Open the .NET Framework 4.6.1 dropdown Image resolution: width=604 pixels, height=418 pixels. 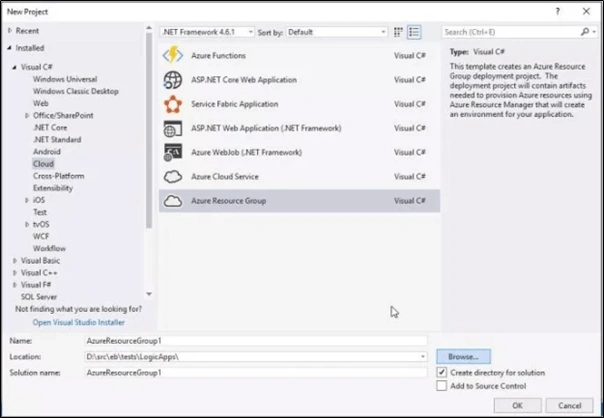pos(207,32)
